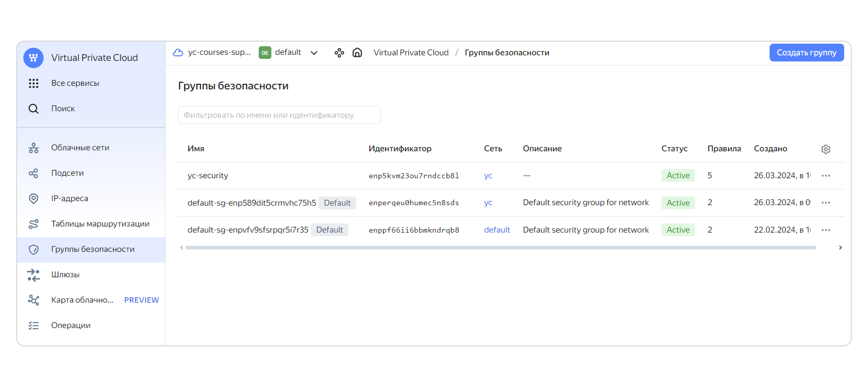Click identifier enppf66ii6bbmkndrqb8
868x387 pixels.
point(414,230)
